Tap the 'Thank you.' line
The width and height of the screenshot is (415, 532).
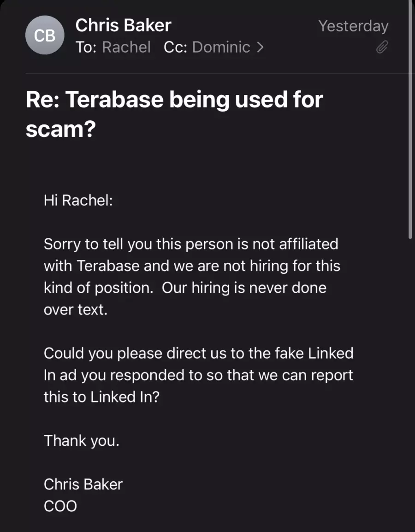coord(82,440)
